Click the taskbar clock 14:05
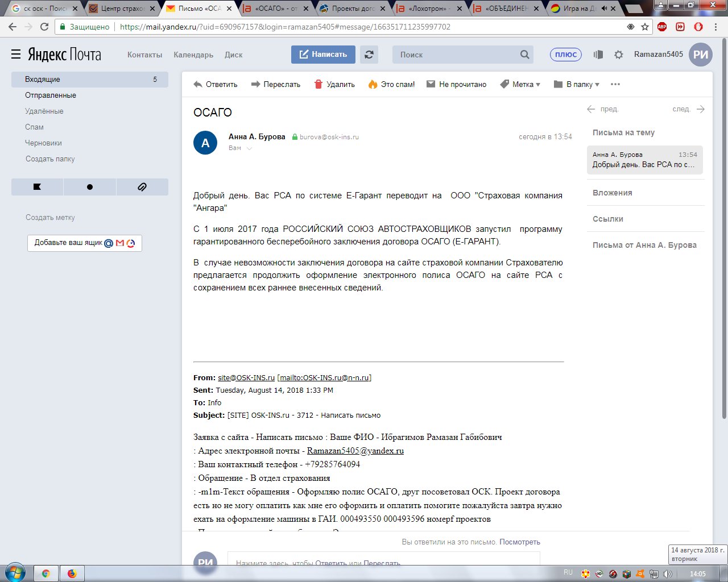Viewport: 728px width, 582px height. click(698, 573)
